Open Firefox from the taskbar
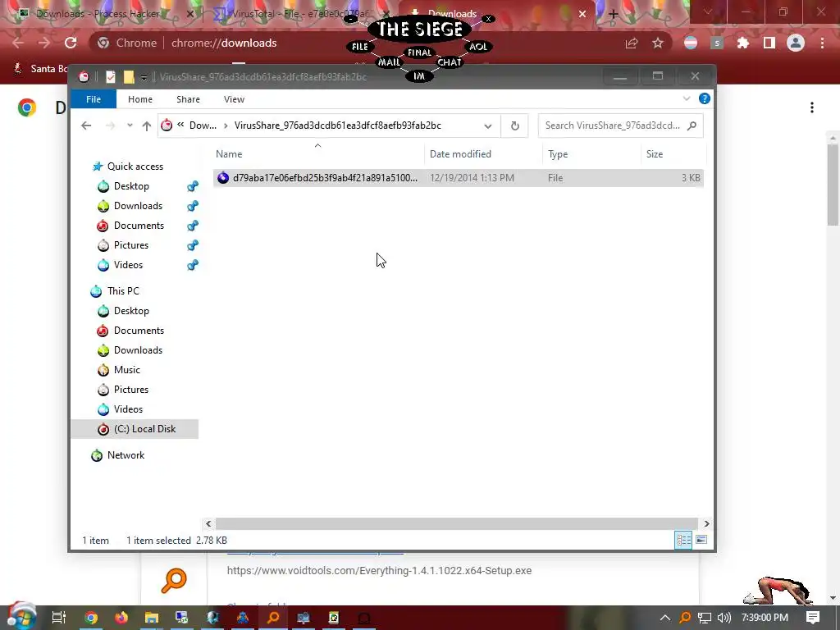 click(x=121, y=618)
